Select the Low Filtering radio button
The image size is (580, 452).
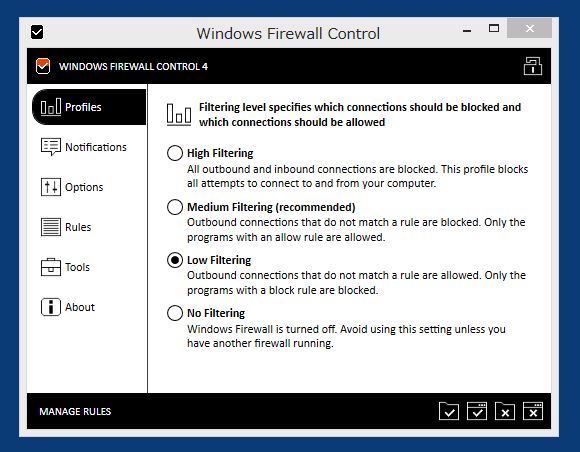[x=175, y=260]
